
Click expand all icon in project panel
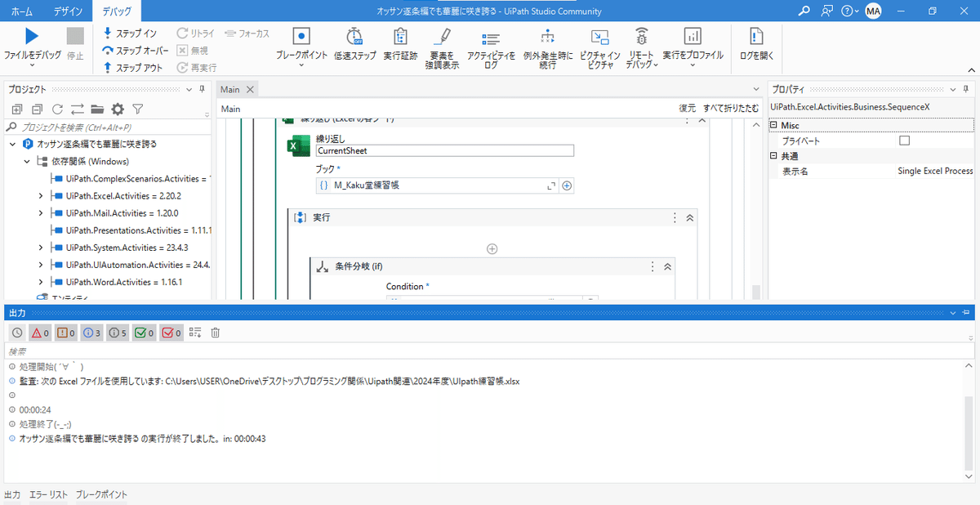coord(17,109)
